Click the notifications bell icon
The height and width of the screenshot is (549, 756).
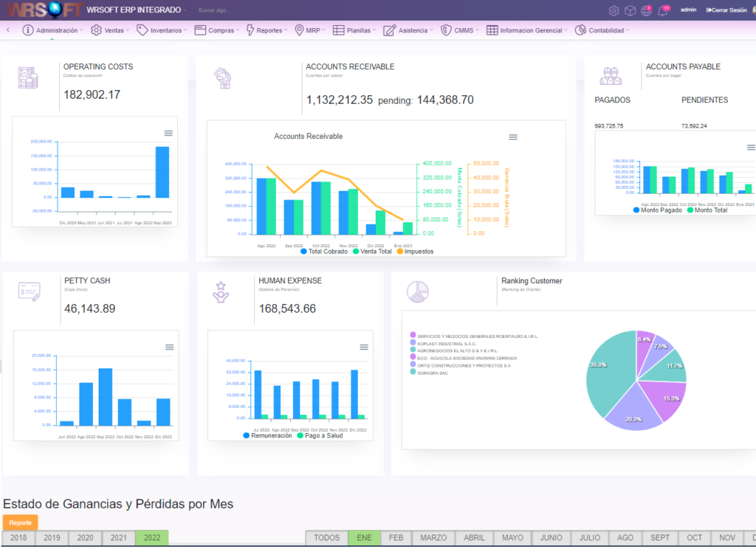point(662,10)
